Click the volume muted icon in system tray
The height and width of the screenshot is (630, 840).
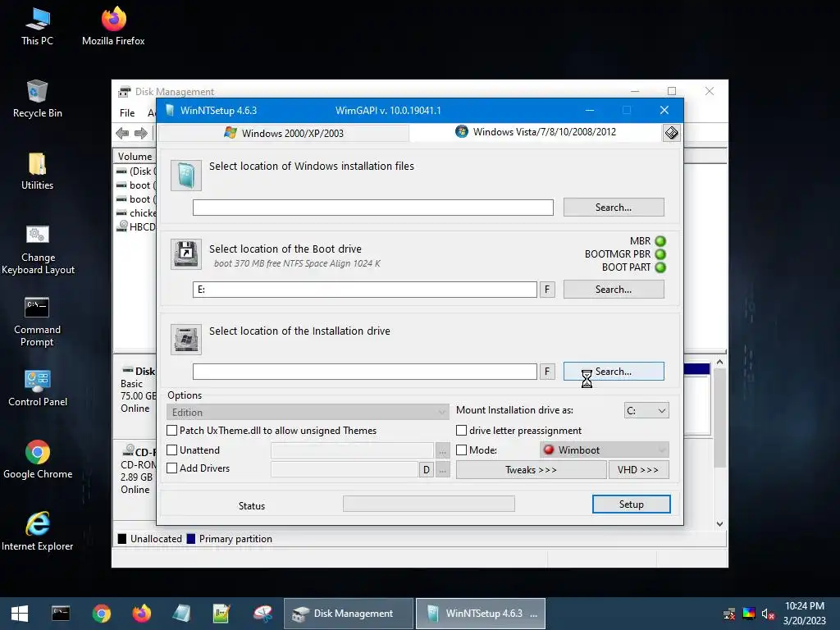(768, 614)
